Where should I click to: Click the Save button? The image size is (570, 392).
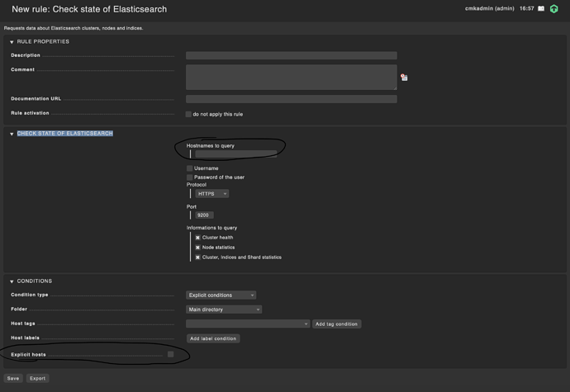click(x=13, y=378)
